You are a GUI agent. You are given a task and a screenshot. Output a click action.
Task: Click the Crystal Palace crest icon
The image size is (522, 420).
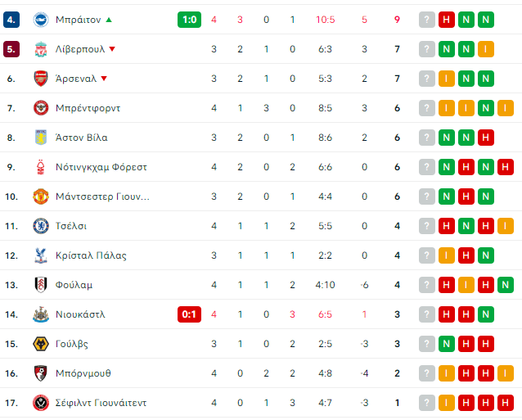click(41, 255)
